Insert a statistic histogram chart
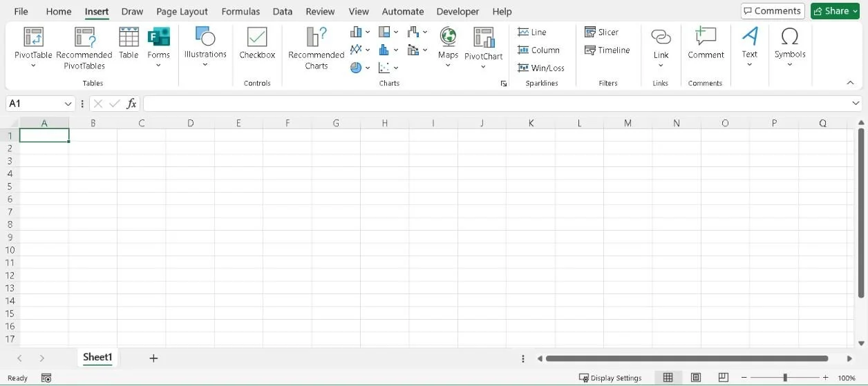This screenshot has width=868, height=386. tap(385, 50)
